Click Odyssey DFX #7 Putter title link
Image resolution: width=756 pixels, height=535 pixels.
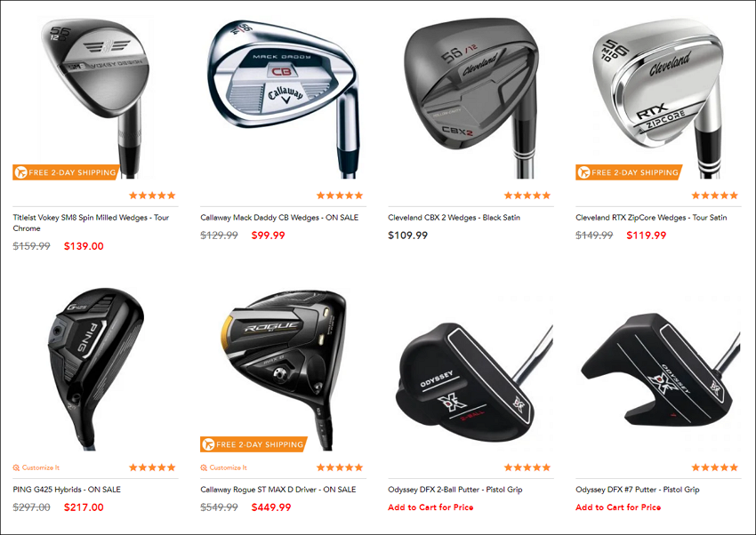click(638, 490)
